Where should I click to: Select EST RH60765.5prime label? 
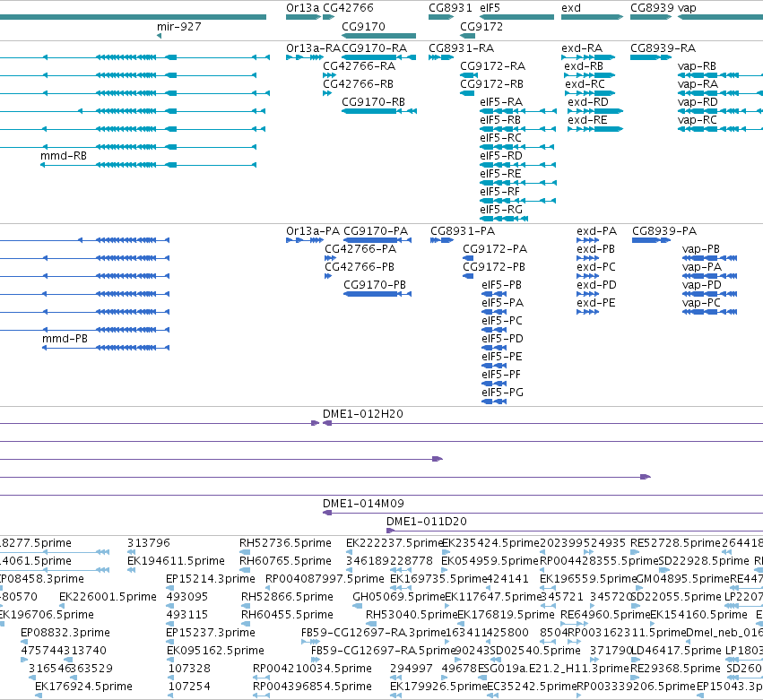pos(286,561)
